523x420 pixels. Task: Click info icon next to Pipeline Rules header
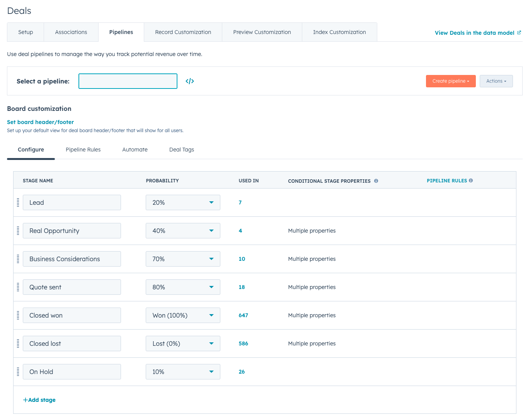pos(471,180)
